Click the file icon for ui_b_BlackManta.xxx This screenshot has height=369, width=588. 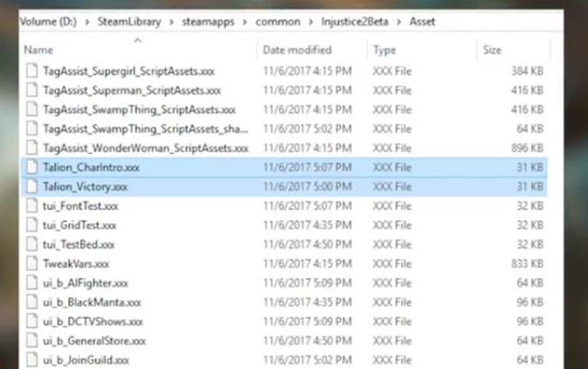32,302
